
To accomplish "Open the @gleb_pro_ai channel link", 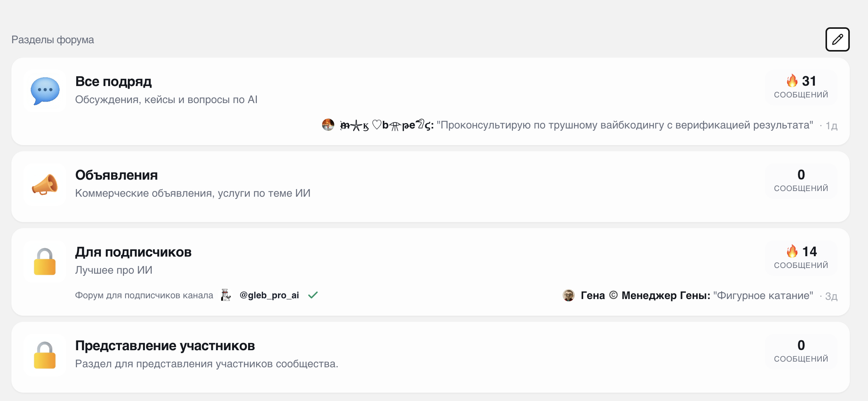I will 269,295.
